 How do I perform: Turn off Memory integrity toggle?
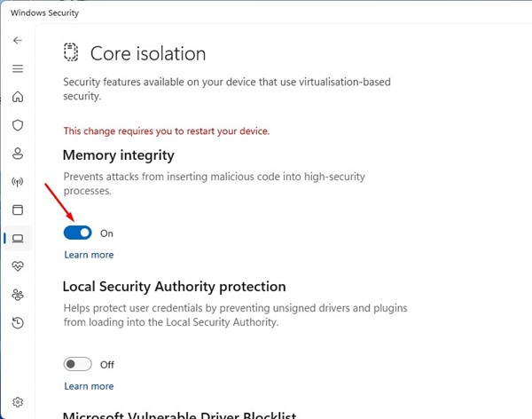(x=78, y=233)
